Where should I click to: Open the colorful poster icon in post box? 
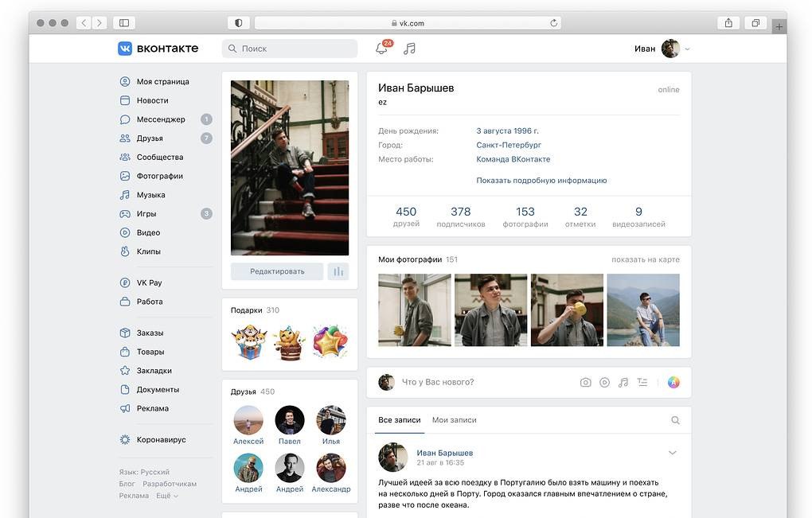coord(673,383)
